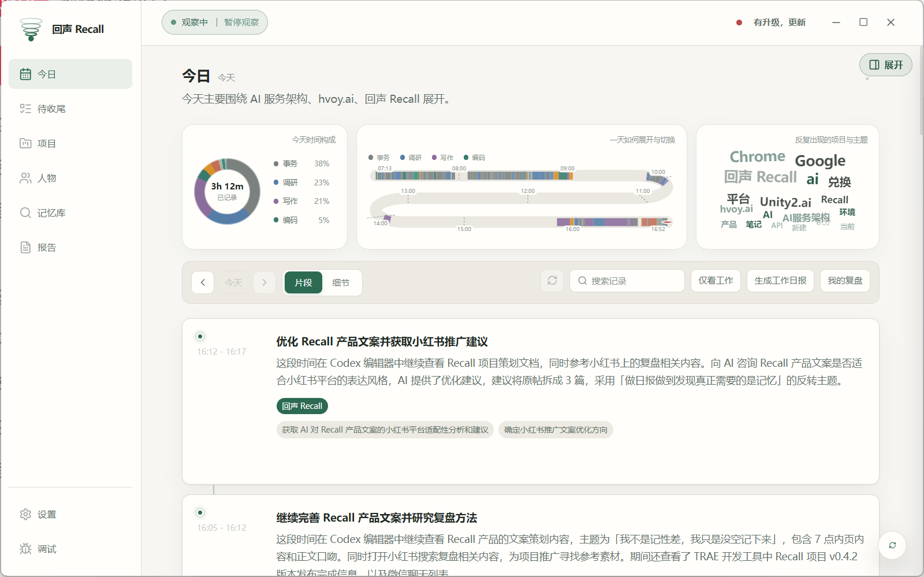
Task: Open the 今日 calendar view in sidebar
Action: (x=70, y=74)
